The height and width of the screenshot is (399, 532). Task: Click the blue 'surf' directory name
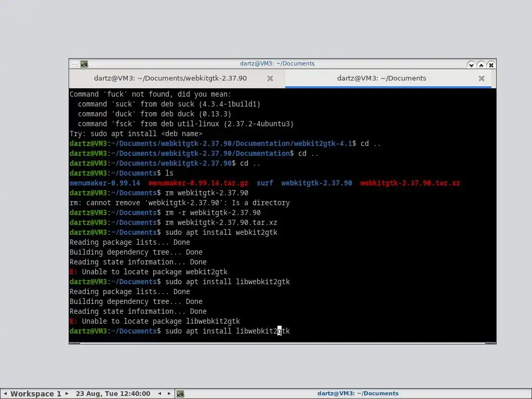(264, 183)
